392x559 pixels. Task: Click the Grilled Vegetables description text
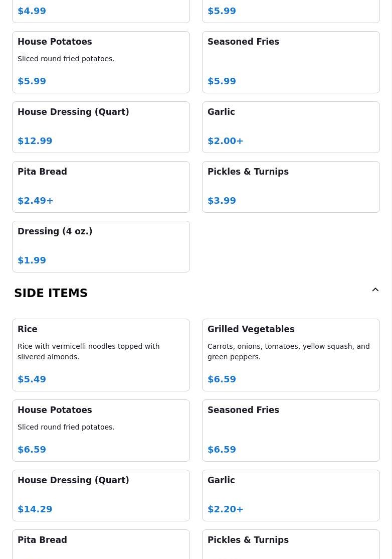pyautogui.click(x=288, y=351)
